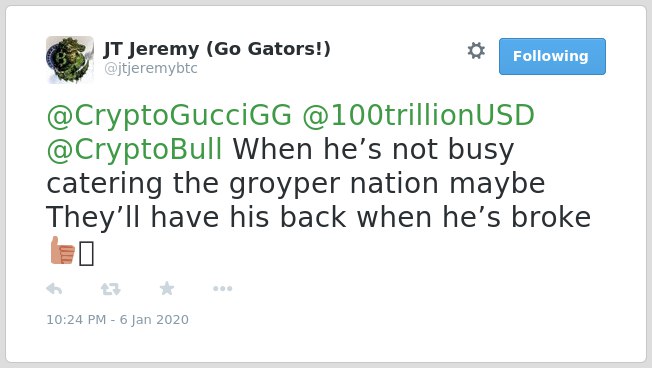This screenshot has width=652, height=368.
Task: Toggle the blue Following button
Action: (x=552, y=57)
